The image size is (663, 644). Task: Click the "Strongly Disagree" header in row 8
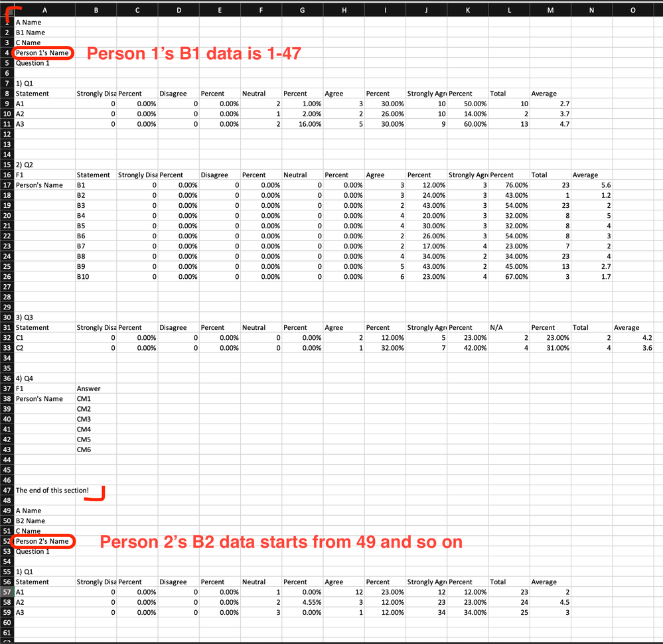tap(96, 93)
